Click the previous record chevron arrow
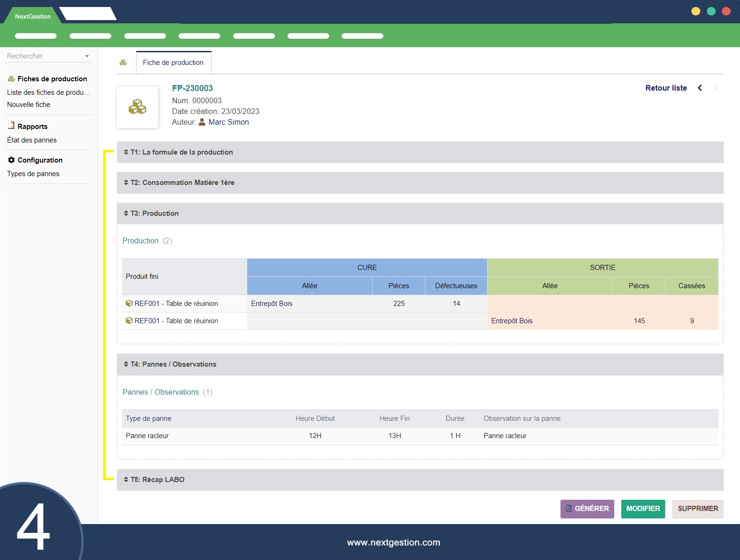This screenshot has width=740, height=560. pyautogui.click(x=700, y=88)
